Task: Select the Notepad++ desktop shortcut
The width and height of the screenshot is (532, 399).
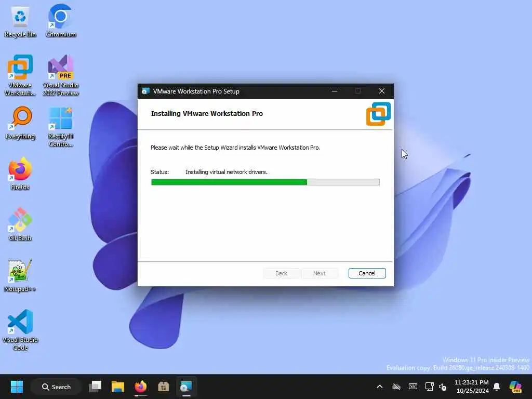Action: (20, 275)
